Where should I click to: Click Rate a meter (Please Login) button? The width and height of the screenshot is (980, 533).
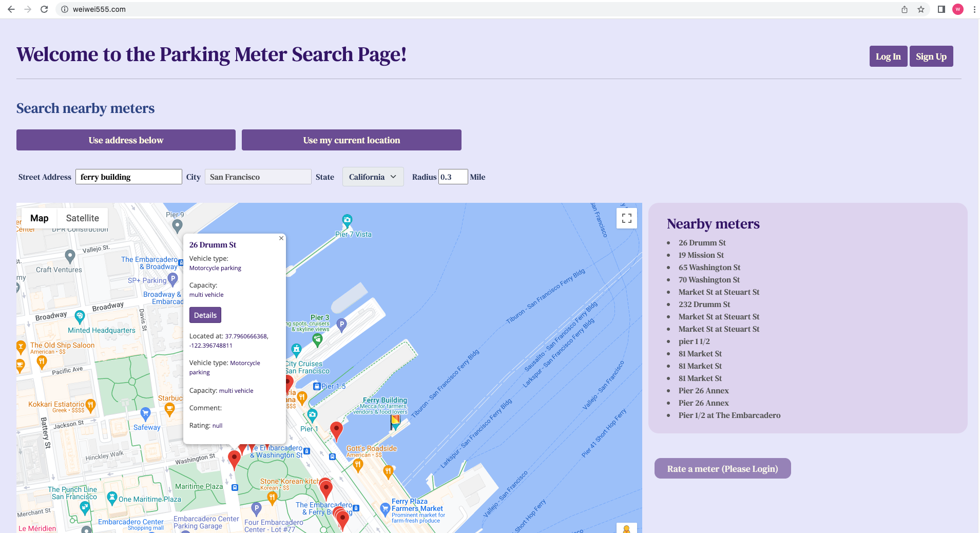pos(722,469)
